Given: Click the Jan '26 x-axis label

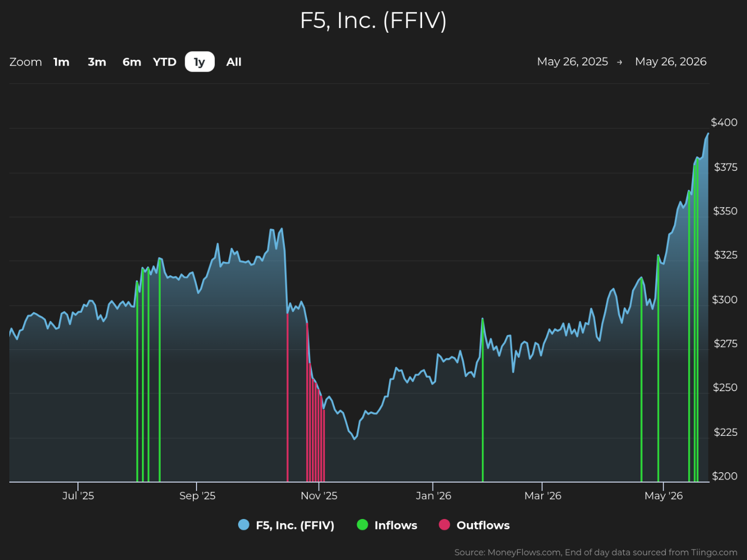Looking at the screenshot, I should [x=433, y=496].
